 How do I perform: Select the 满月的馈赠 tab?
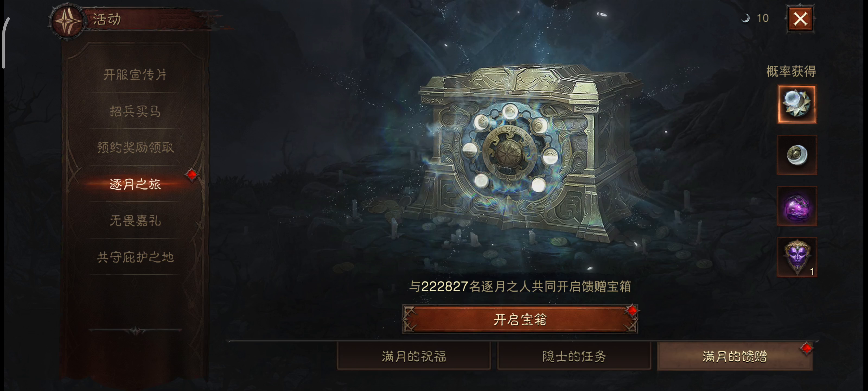(x=735, y=356)
